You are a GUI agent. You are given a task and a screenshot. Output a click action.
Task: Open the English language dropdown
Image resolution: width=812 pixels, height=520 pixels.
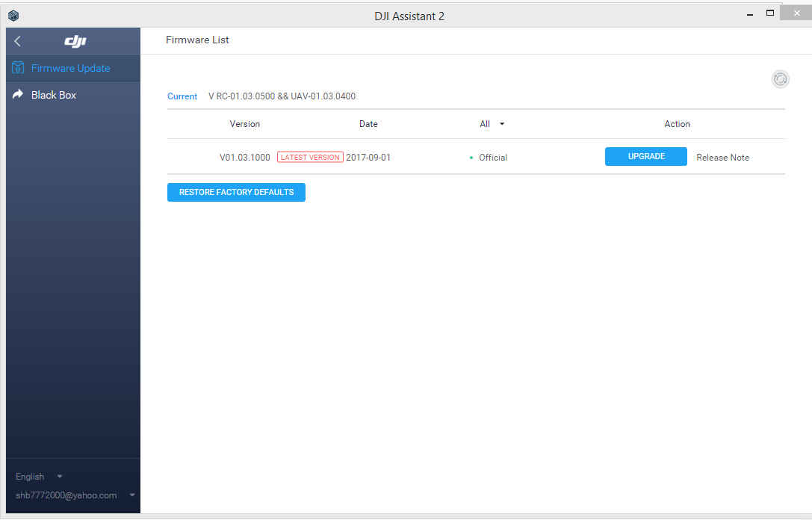click(x=39, y=477)
